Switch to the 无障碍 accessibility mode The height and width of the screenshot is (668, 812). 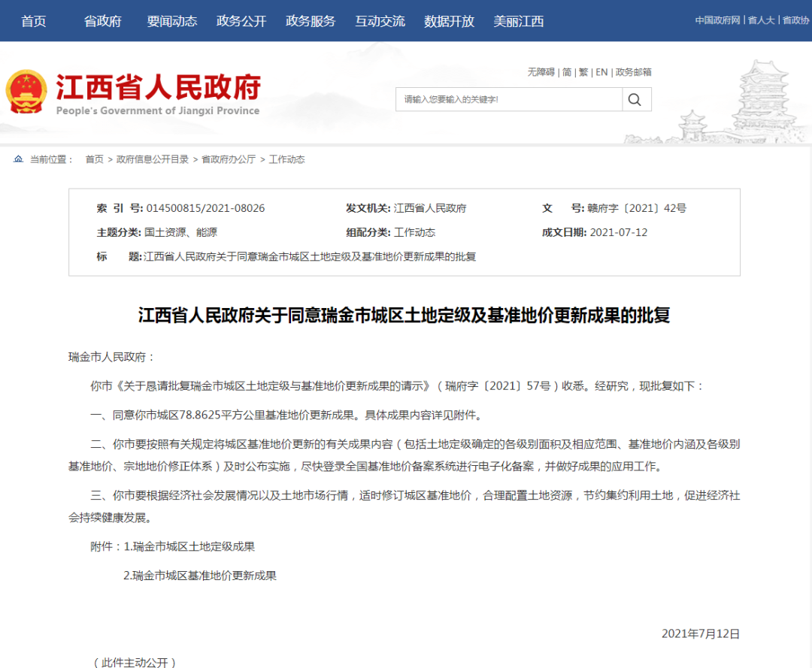tap(541, 72)
